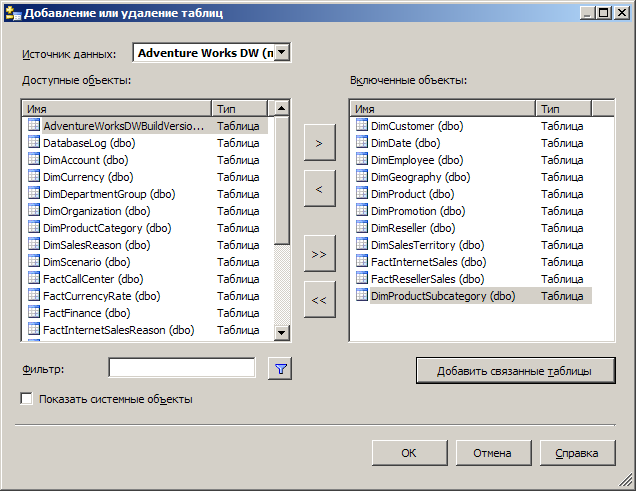Click the table icon next to DimScenario (dbo)
636x491 pixels.
[x=34, y=261]
